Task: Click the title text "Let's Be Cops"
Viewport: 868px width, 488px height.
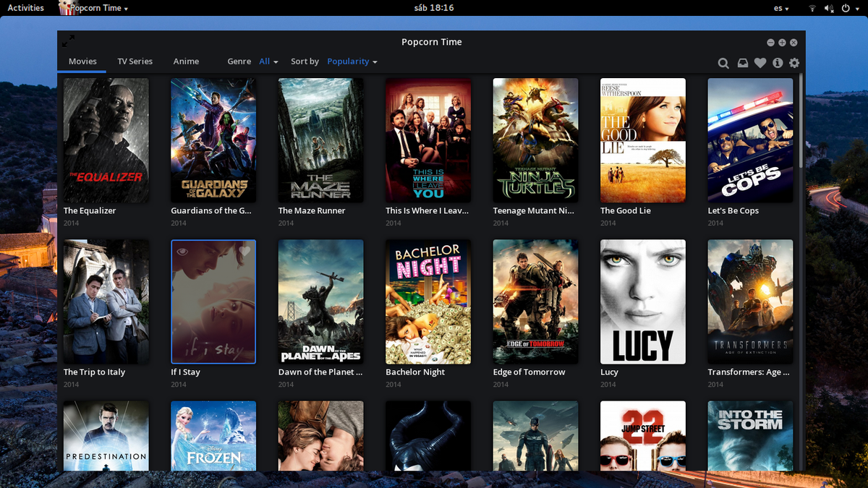Action: tap(733, 210)
